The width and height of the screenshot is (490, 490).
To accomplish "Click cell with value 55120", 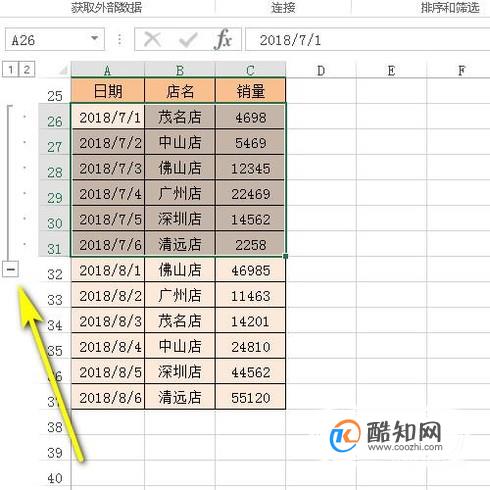I will point(251,397).
